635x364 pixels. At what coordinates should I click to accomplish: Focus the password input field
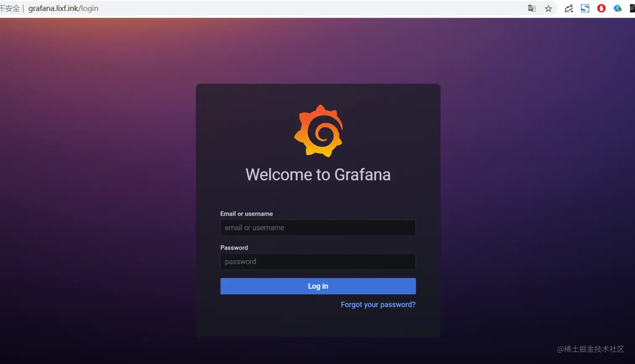[x=318, y=262]
